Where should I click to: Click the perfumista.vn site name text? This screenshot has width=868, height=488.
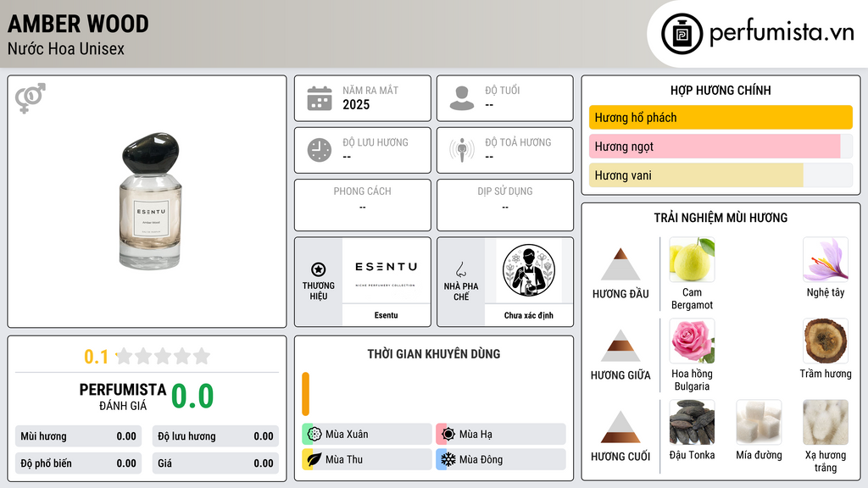(782, 32)
